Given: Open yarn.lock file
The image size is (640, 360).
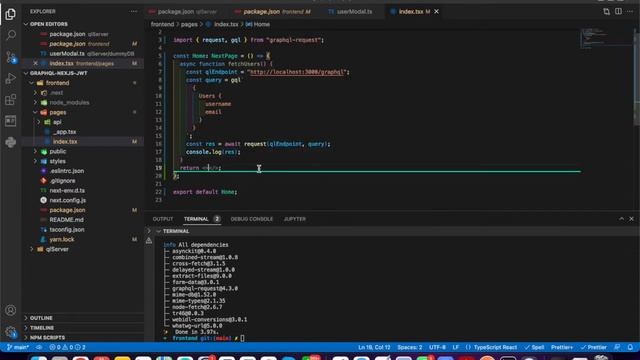Looking at the screenshot, I should coord(62,240).
